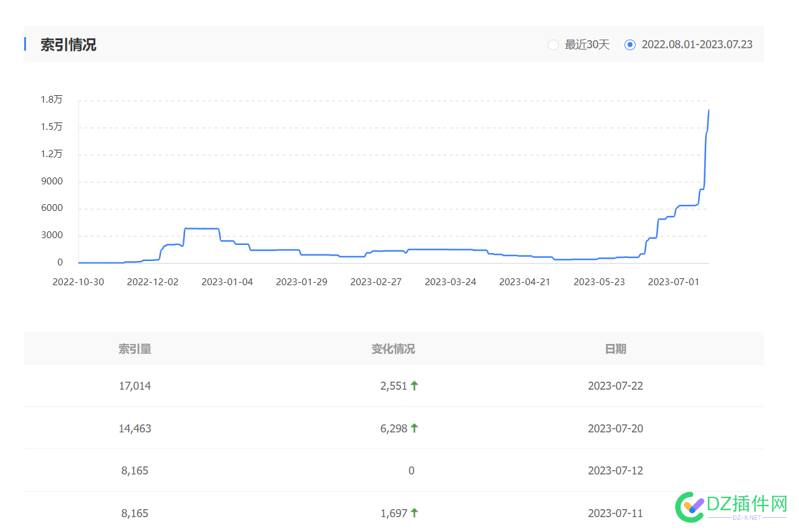The image size is (799, 532).
Task: Click the green up arrow beside 1,697
Action: [x=415, y=512]
